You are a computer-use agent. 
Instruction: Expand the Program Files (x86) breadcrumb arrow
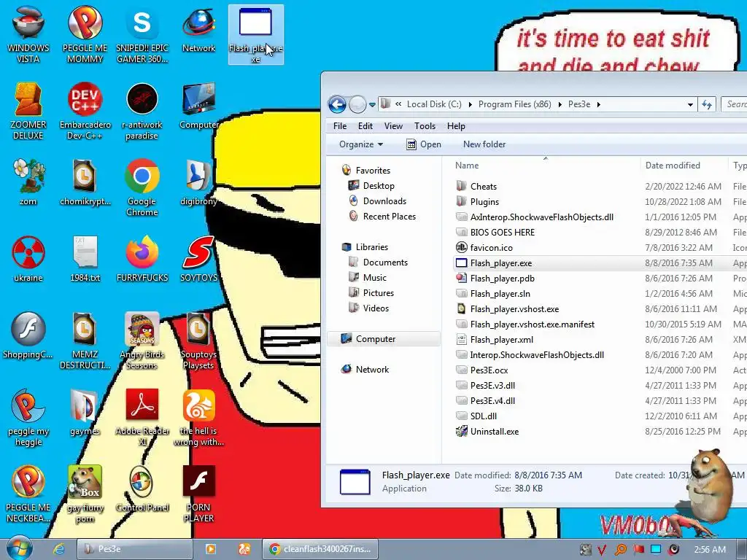coord(560,104)
